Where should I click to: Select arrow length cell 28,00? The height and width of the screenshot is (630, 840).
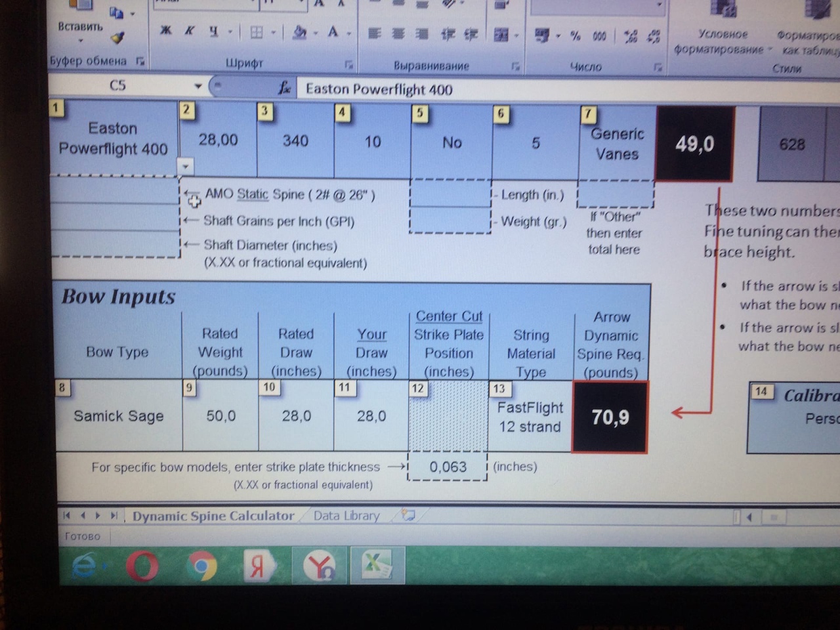(218, 140)
